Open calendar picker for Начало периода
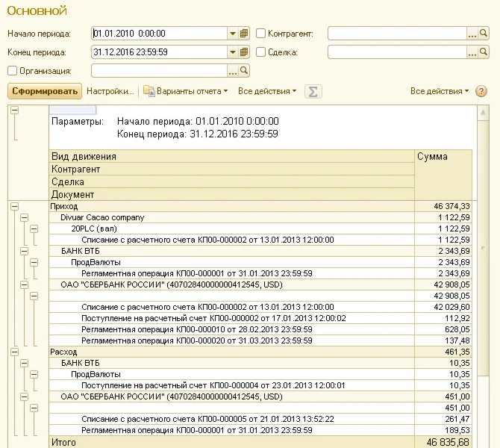 click(x=244, y=34)
